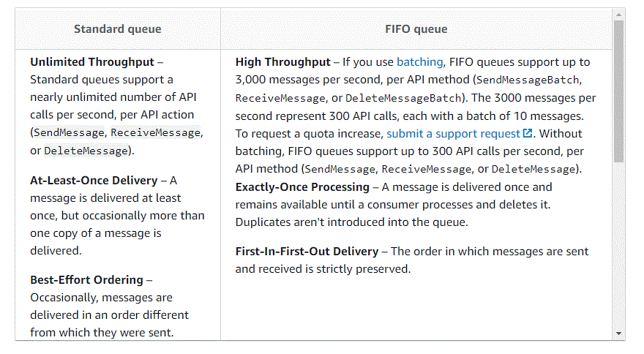Select the Standard queue column header
The image size is (644, 354).
118,29
